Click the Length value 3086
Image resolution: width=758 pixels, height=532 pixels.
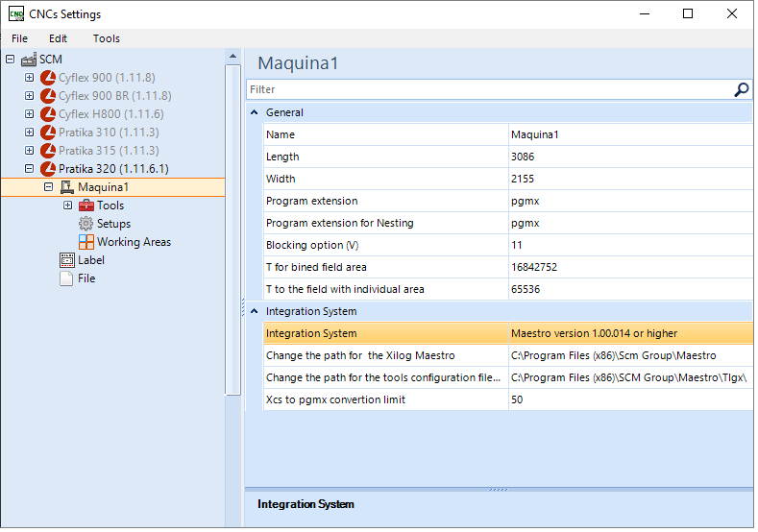point(631,157)
